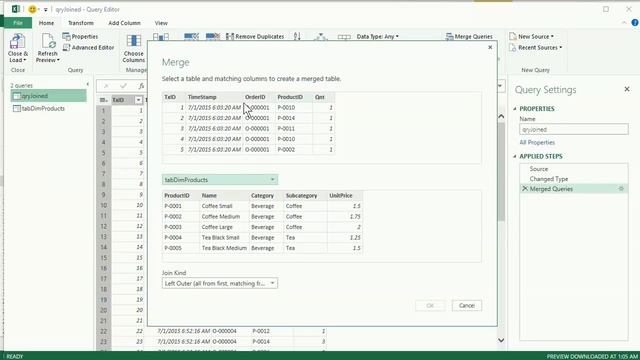640x360 pixels.
Task: Delete the Merged Queries step
Action: [x=525, y=189]
